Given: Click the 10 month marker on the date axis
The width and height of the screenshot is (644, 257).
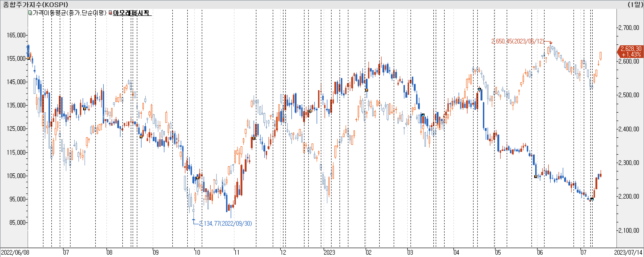Looking at the screenshot, I should [197, 252].
